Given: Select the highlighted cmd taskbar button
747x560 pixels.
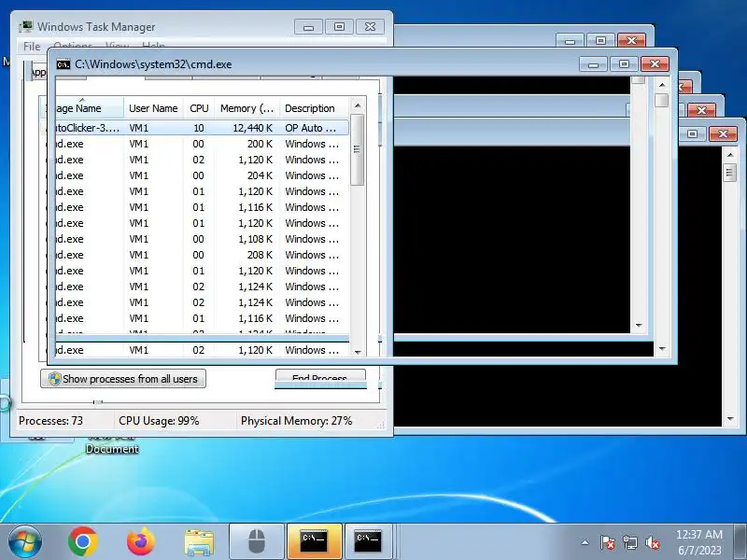Looking at the screenshot, I should (315, 541).
